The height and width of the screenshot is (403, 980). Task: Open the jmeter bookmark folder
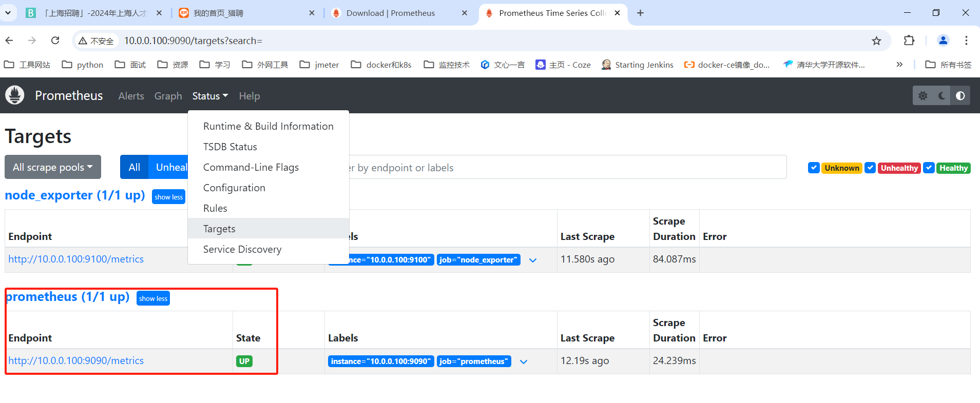(319, 65)
